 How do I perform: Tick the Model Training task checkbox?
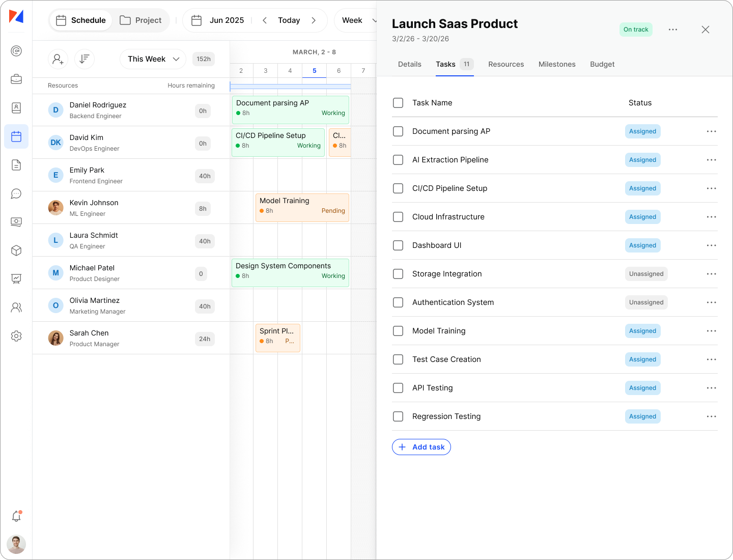click(398, 331)
